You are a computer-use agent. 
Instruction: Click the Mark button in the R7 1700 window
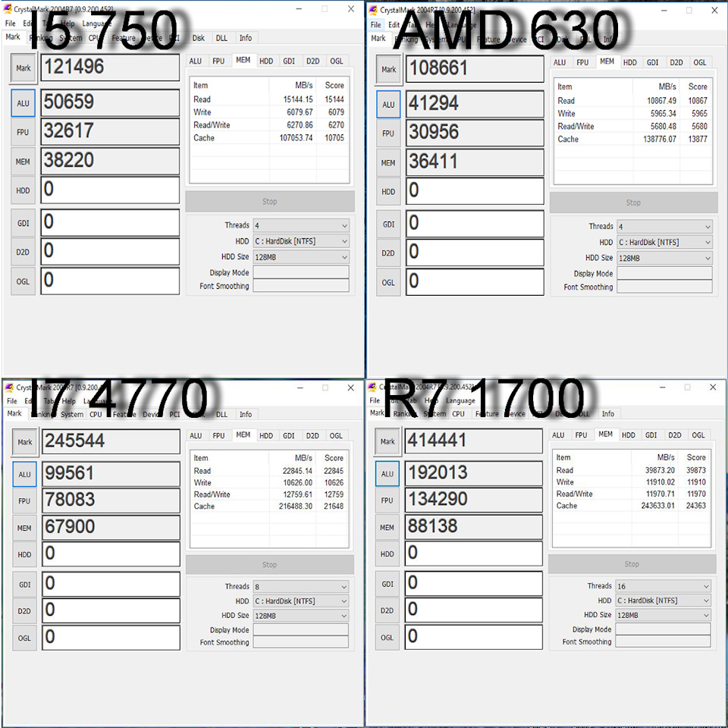click(388, 441)
